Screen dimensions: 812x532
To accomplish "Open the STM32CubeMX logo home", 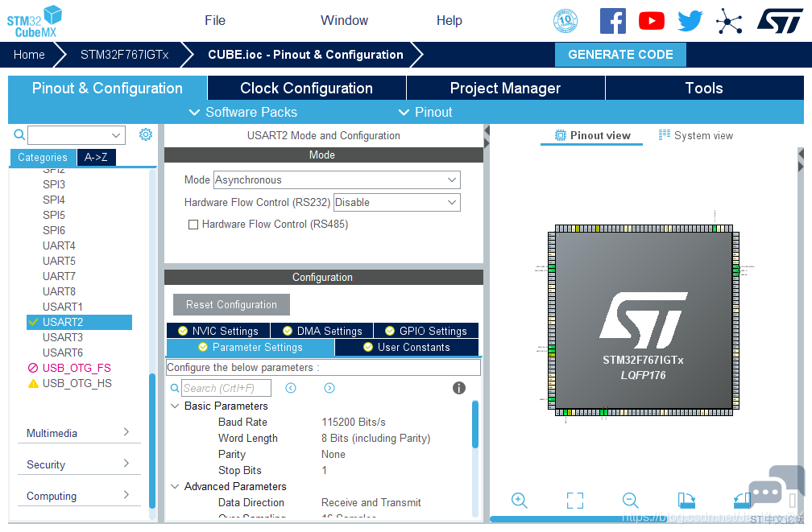I will (34, 21).
